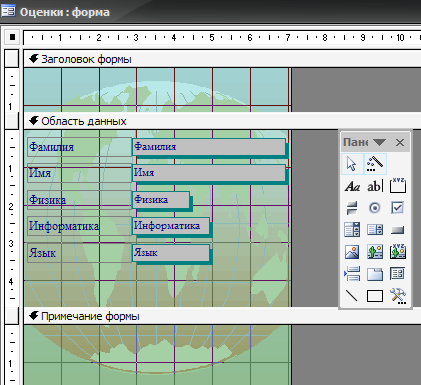This screenshot has width=421, height=385.
Task: Select the Image tool
Action: (352, 252)
